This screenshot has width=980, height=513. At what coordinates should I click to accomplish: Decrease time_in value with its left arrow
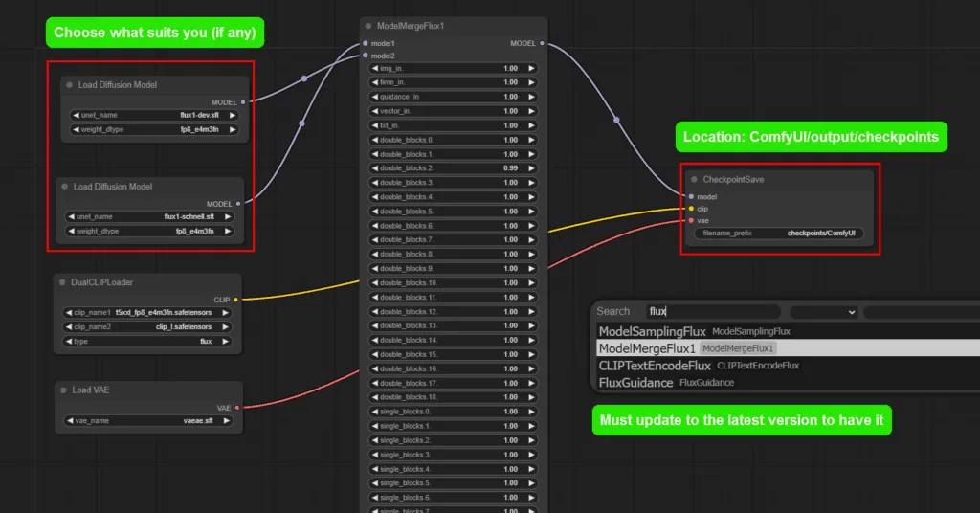point(375,82)
